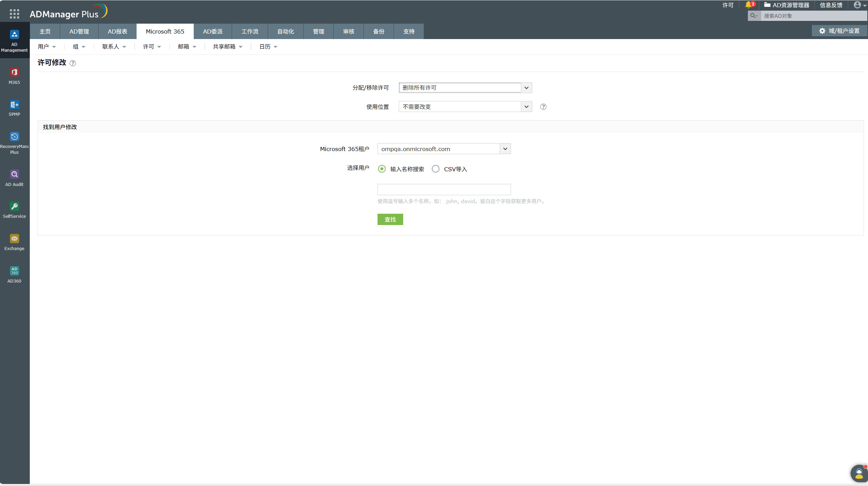Open Microsoft 365租户 tenant dropdown

505,149
